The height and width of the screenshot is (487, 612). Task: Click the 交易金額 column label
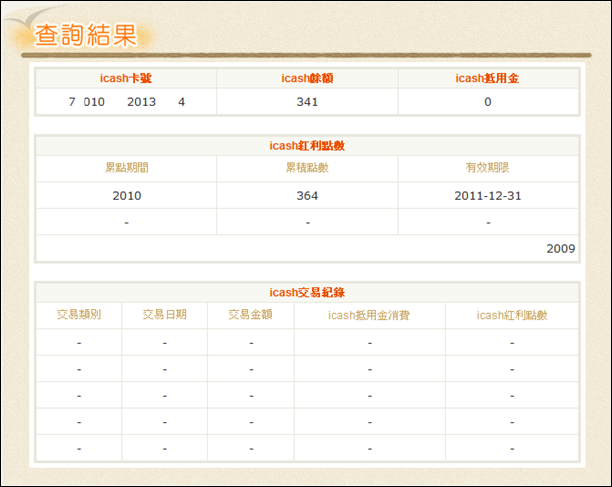[x=250, y=315]
